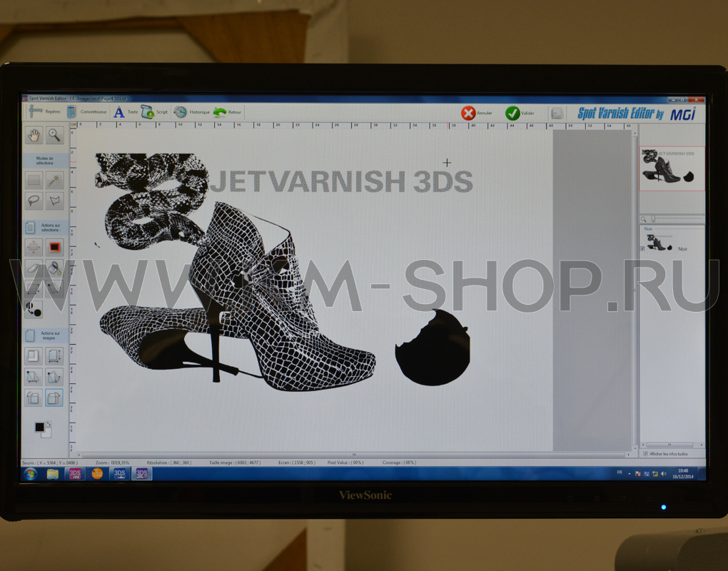The height and width of the screenshot is (571, 728).
Task: Click the move selection arrows icon
Action: 34,247
